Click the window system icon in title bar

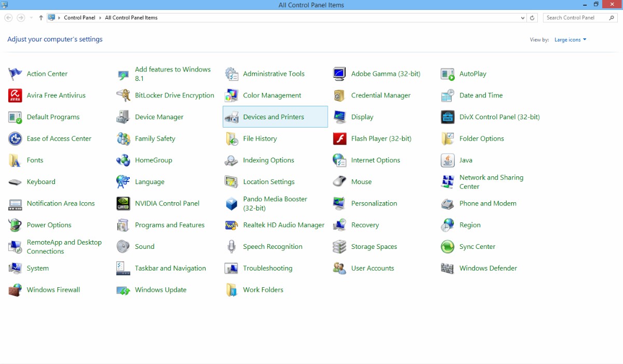pyautogui.click(x=5, y=5)
